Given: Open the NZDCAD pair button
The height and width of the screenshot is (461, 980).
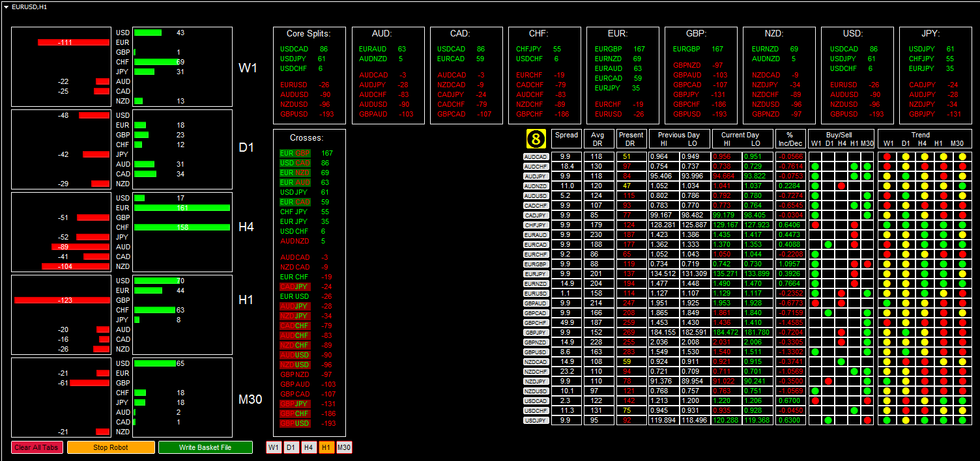Looking at the screenshot, I should [x=536, y=362].
